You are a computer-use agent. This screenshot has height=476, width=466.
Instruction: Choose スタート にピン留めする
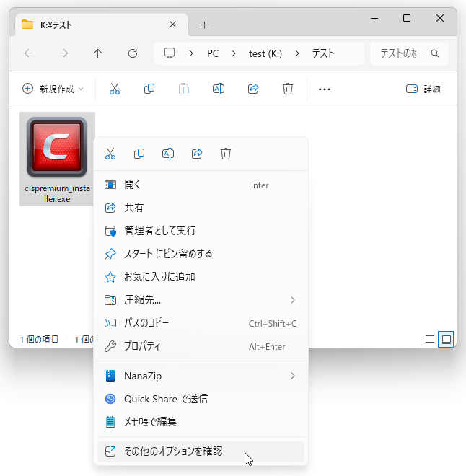click(201, 254)
